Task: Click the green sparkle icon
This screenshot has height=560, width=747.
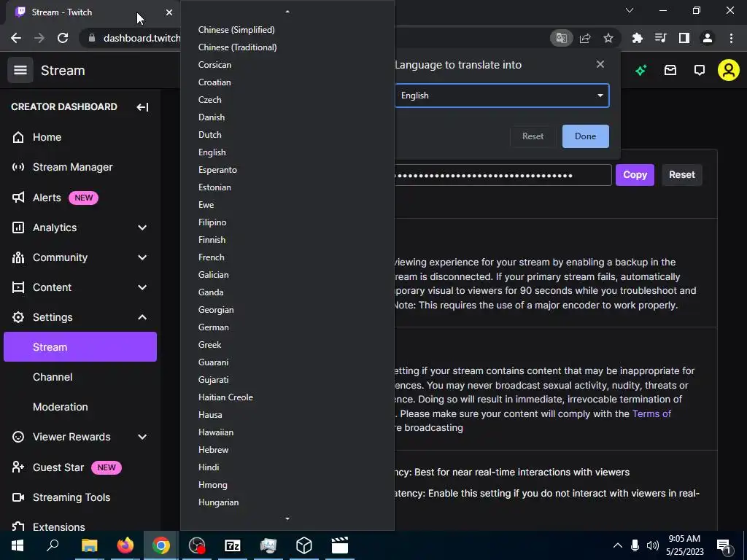Action: pos(640,71)
